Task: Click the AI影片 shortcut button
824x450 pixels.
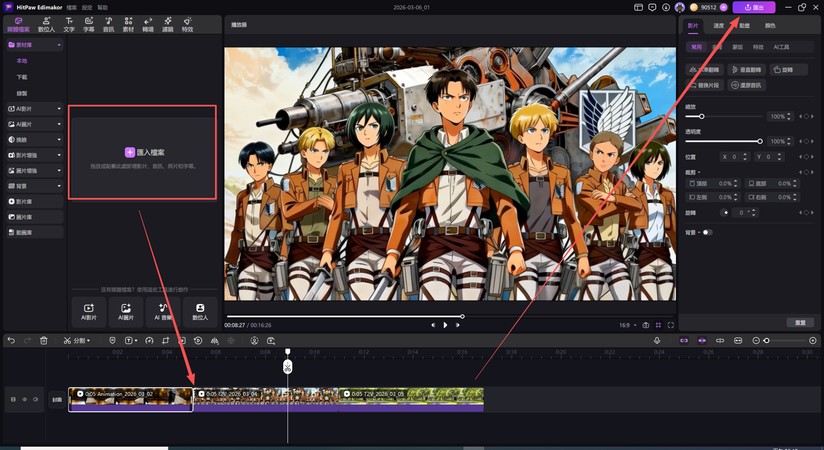Action: [89, 311]
